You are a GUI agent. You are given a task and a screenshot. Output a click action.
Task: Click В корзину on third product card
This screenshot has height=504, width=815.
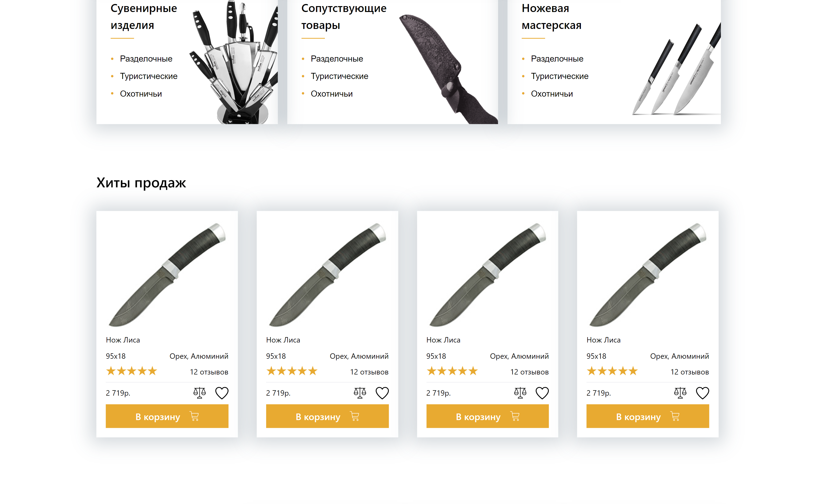click(487, 416)
